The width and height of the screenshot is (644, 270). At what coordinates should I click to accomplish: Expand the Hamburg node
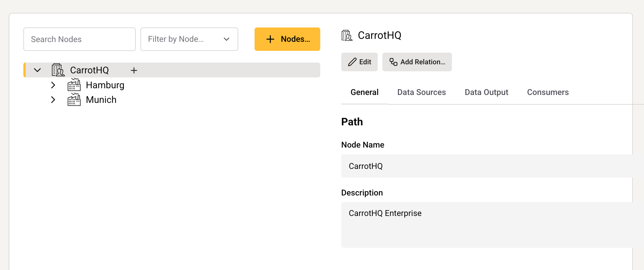[53, 85]
